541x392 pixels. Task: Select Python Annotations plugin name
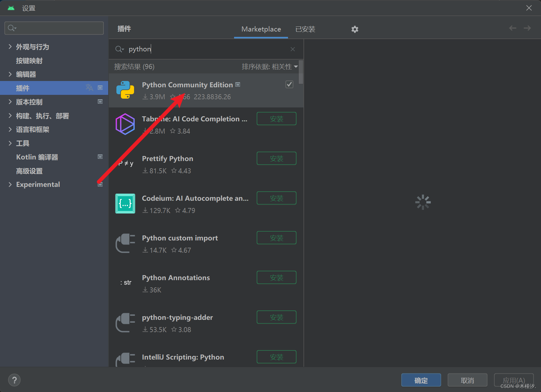[176, 278]
